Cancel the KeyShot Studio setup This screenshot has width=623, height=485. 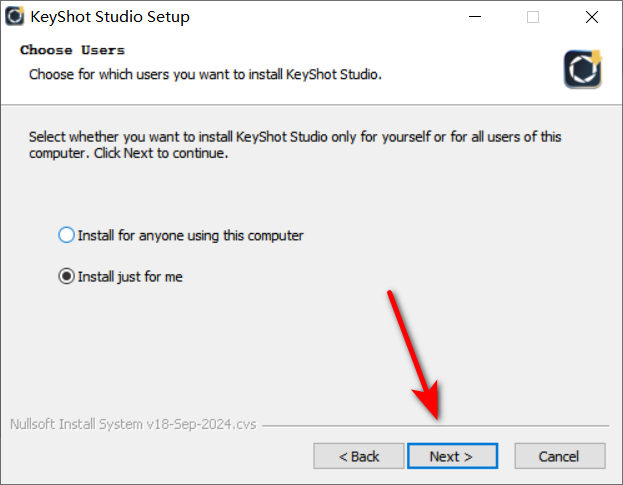tap(560, 456)
